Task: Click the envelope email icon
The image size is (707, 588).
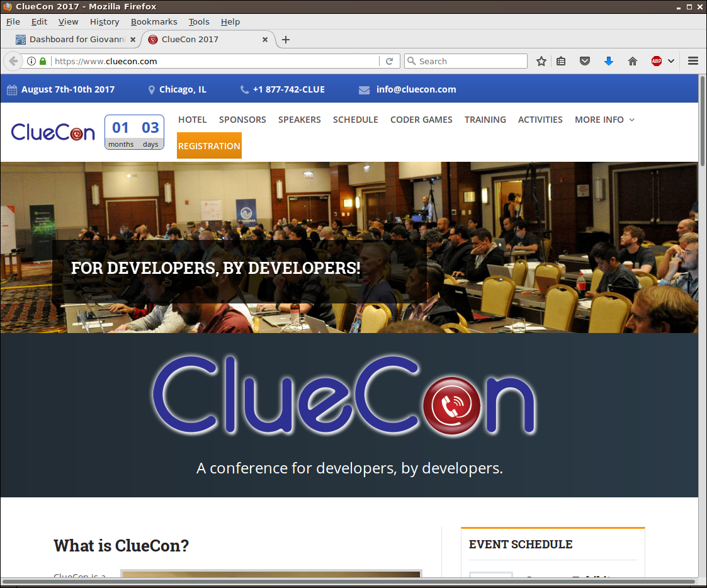Action: (x=365, y=90)
